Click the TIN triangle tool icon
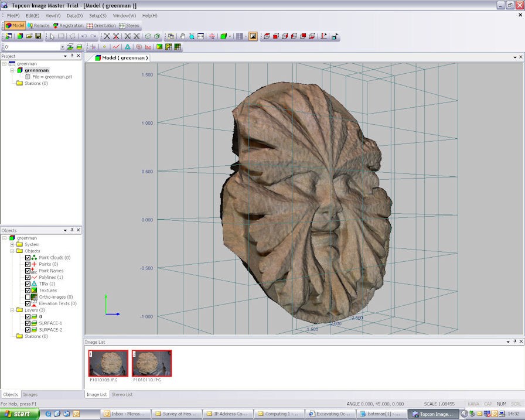This screenshot has width=525, height=420. tap(127, 47)
